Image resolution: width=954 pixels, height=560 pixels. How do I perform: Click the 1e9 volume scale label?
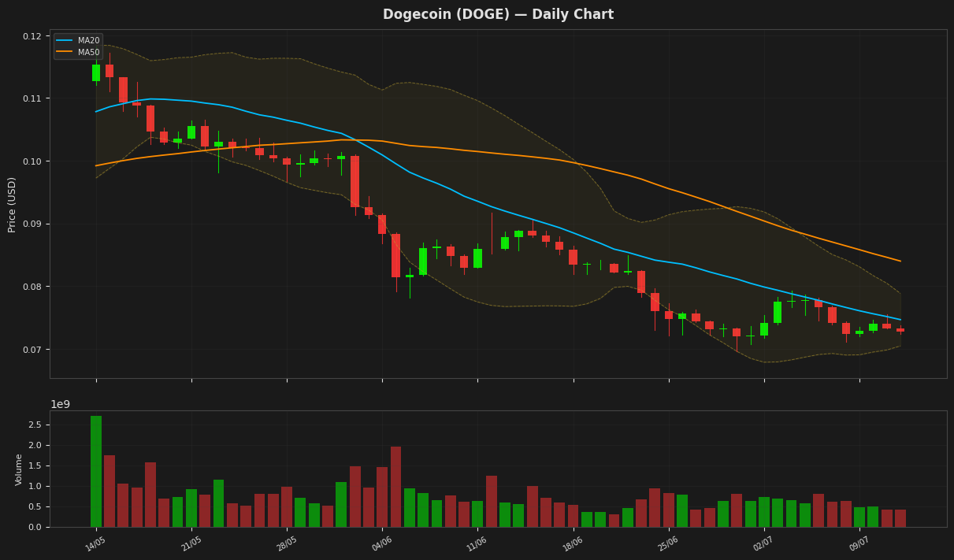tap(61, 404)
